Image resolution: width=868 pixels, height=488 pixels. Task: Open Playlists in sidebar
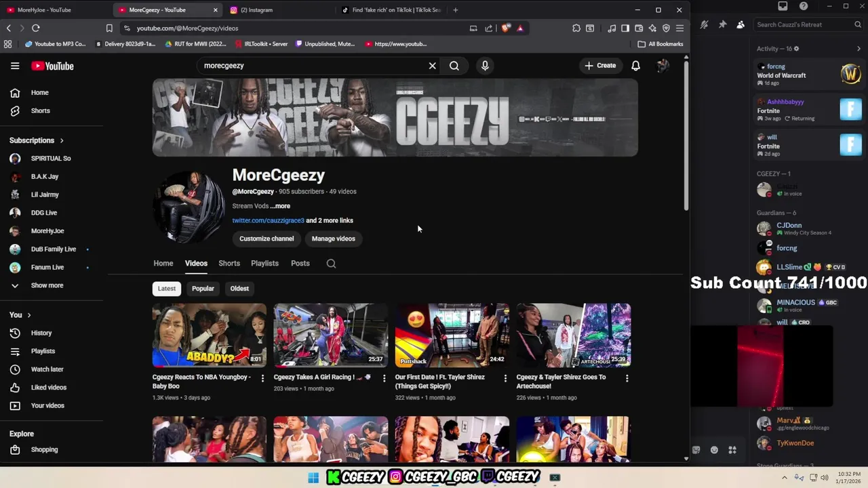(x=43, y=351)
